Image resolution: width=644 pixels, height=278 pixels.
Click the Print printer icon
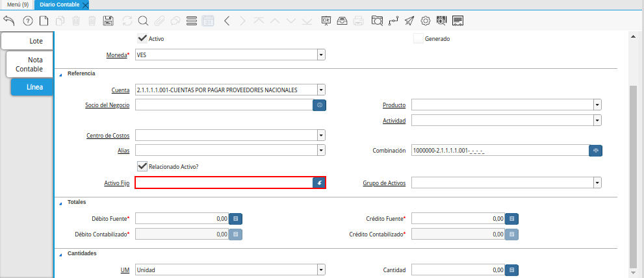(x=358, y=21)
